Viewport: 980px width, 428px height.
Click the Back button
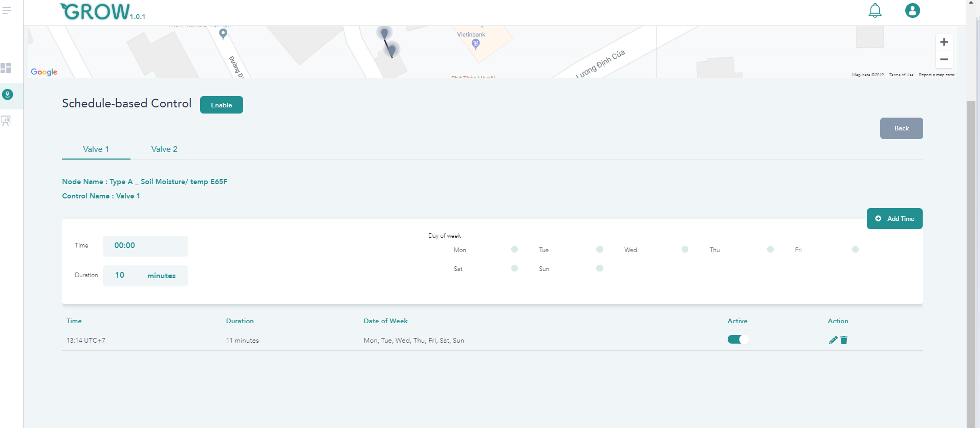point(901,128)
